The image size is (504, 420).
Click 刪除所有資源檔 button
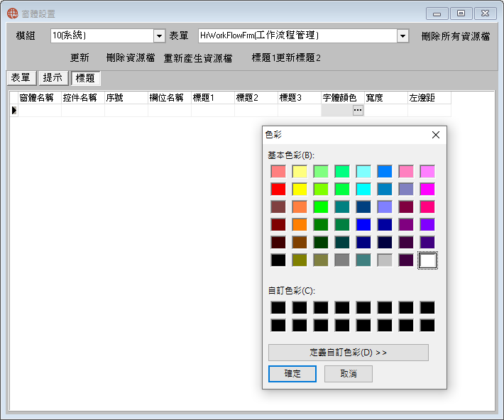click(x=456, y=36)
